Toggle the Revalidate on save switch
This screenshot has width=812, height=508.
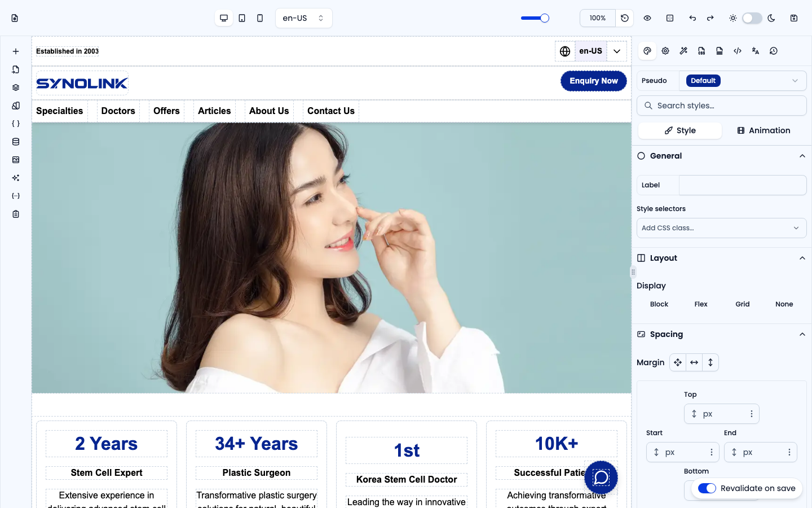coord(707,488)
